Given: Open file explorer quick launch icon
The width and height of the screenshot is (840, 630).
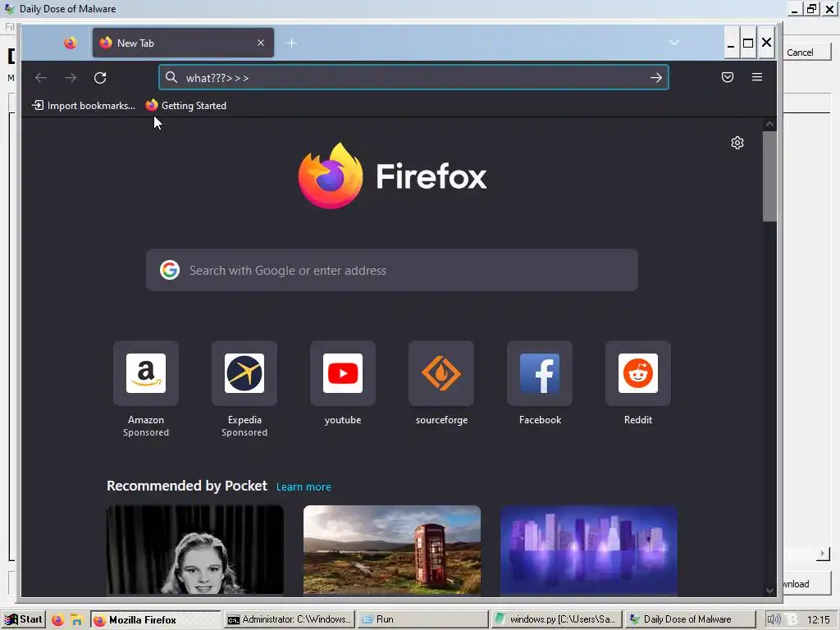Looking at the screenshot, I should 76,620.
